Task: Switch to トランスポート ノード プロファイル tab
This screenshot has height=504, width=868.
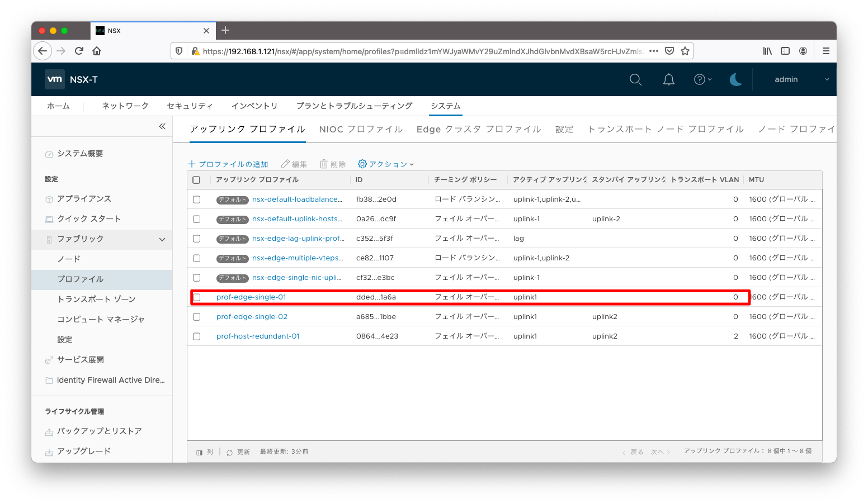Action: (666, 129)
